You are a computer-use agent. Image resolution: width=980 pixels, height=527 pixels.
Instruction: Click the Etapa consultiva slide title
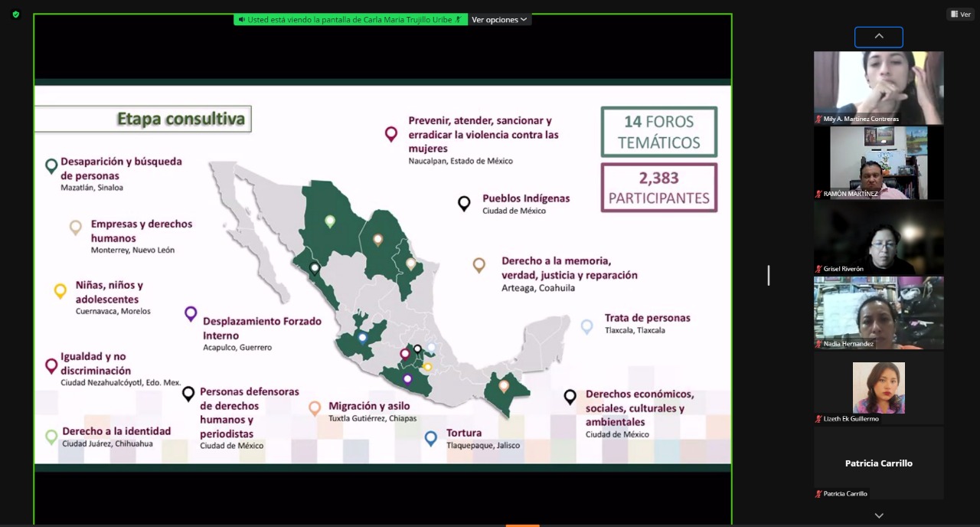tap(181, 119)
